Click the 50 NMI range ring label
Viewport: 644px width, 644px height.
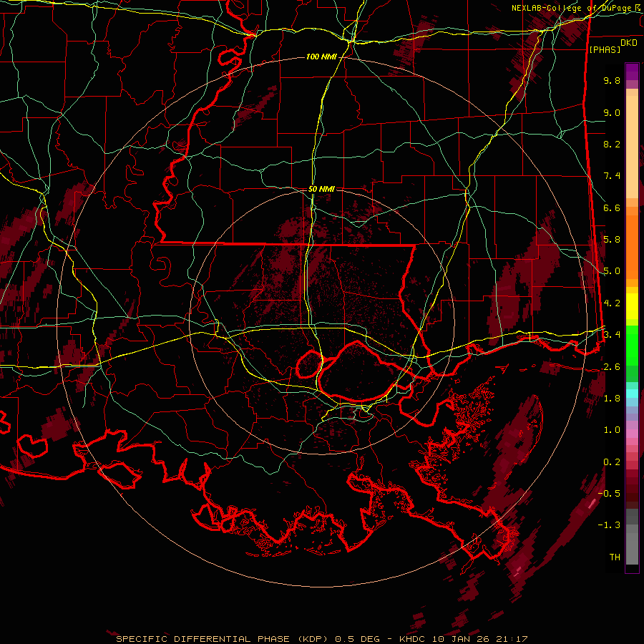point(321,189)
